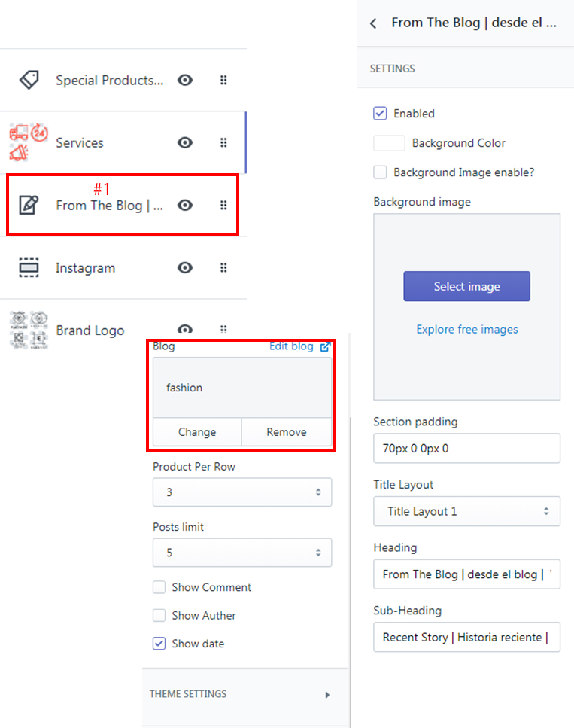Toggle visibility of the Instagram section

[x=185, y=267]
